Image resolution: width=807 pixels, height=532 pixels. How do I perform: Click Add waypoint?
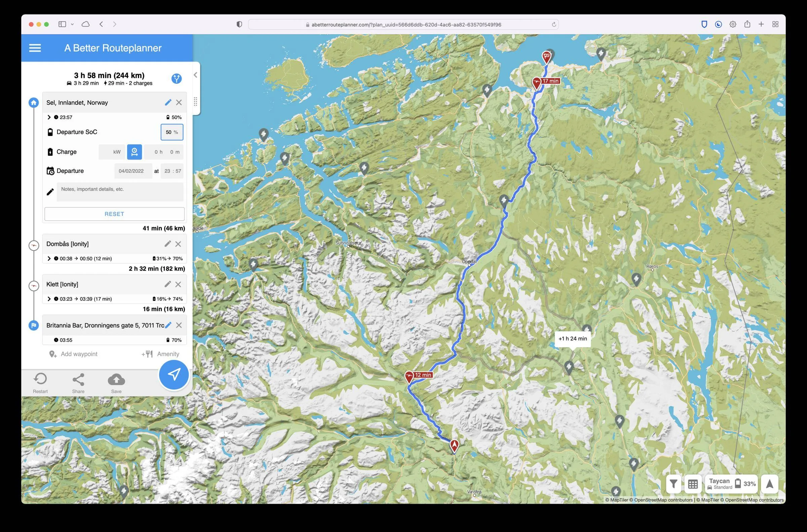pyautogui.click(x=73, y=354)
